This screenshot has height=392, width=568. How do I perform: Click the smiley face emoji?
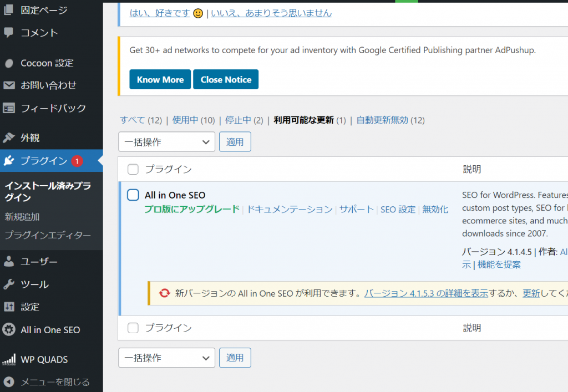[198, 13]
